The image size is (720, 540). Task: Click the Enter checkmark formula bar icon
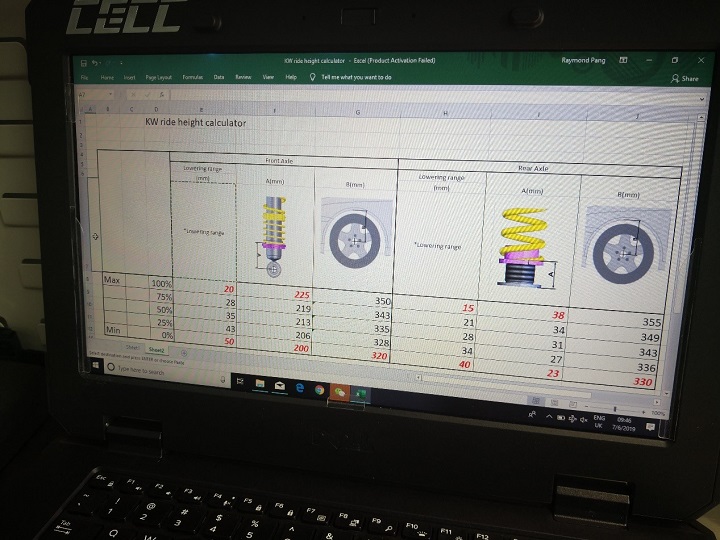coord(147,95)
